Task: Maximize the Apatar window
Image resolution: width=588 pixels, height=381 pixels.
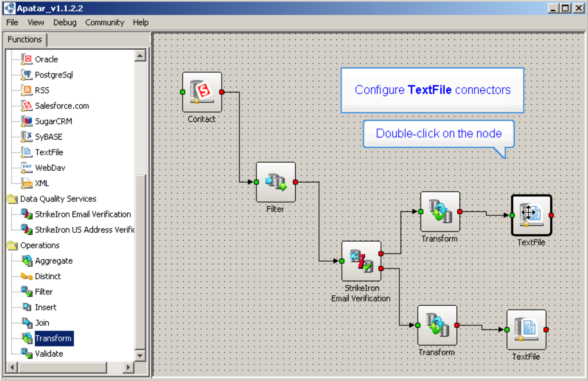Action: [565, 8]
